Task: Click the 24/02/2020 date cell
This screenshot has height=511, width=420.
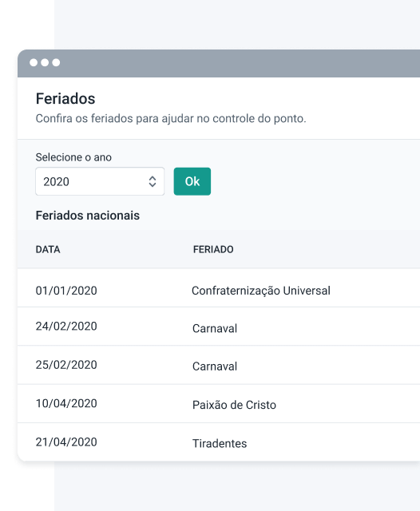Action: point(66,326)
